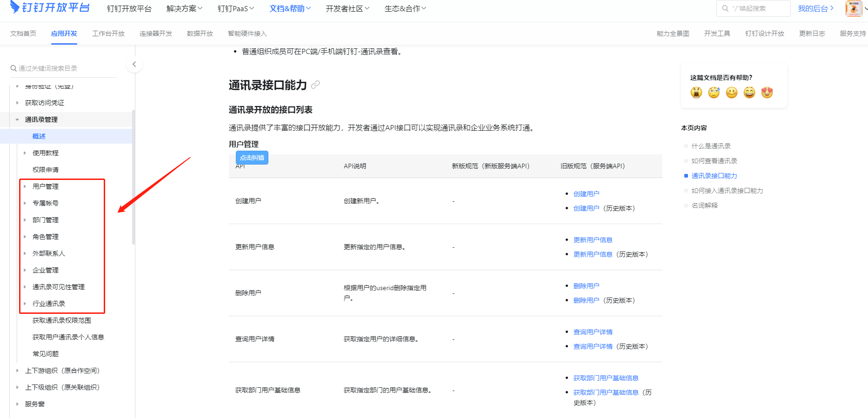Expand the 获取访问凭证 tree node

coord(17,103)
